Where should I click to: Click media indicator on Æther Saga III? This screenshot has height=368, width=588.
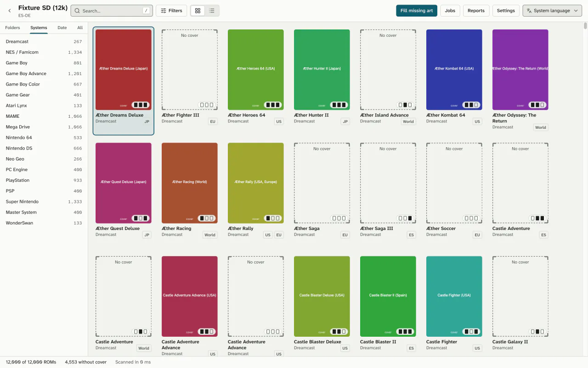click(405, 218)
